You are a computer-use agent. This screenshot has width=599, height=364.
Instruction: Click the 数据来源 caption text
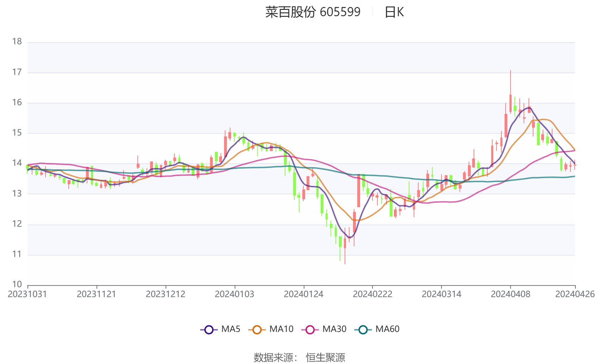274,357
